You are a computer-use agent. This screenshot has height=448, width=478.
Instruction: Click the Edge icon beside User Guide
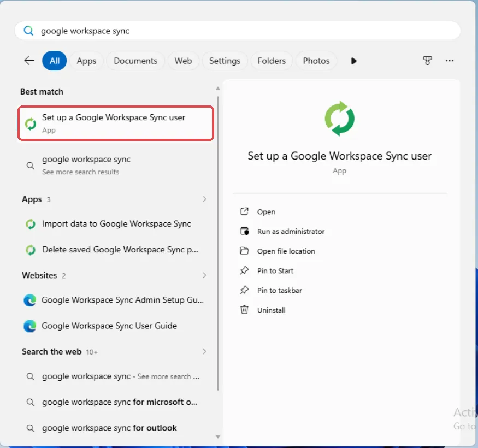point(30,326)
